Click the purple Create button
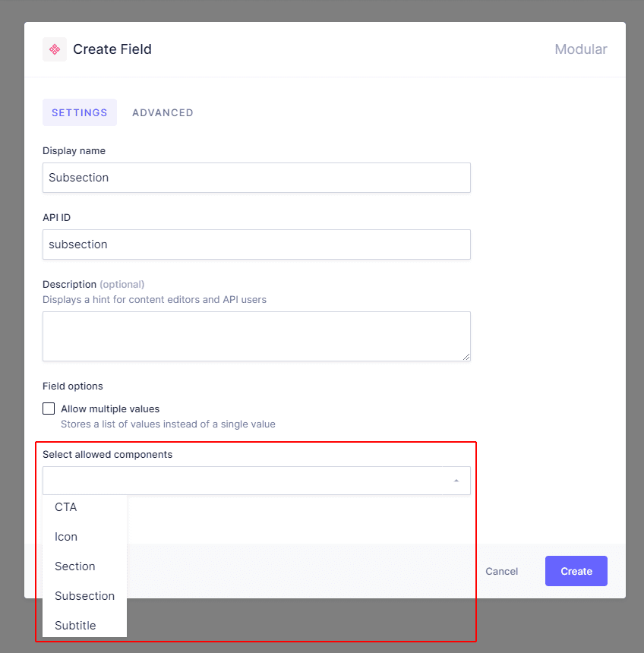644x653 pixels. [x=576, y=571]
